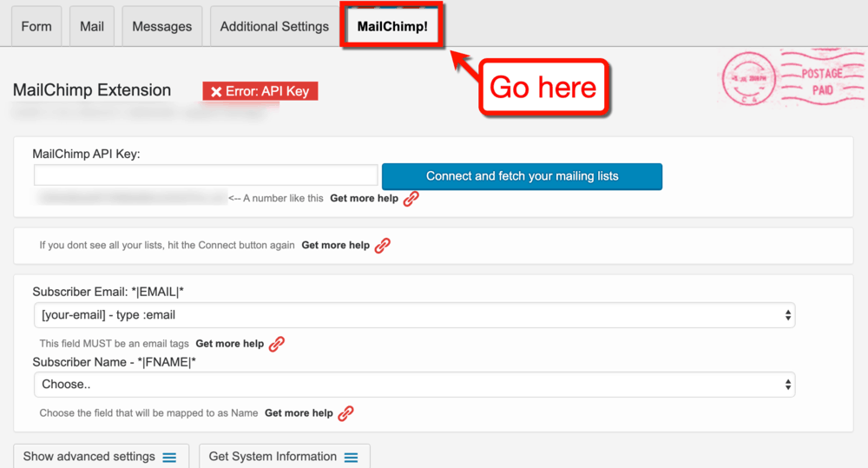This screenshot has height=468, width=868.
Task: Open Get more help link for email tags
Action: coord(230,343)
